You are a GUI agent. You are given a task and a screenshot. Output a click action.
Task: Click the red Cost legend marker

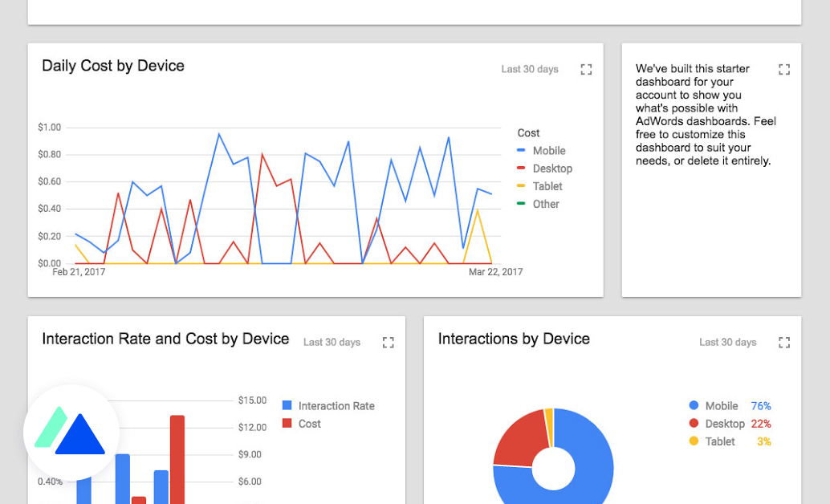click(285, 424)
